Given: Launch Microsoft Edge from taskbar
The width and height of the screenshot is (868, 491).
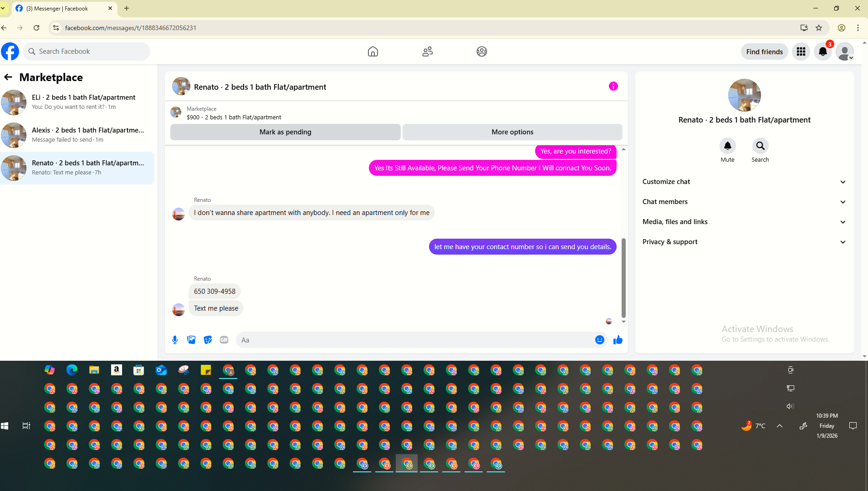Looking at the screenshot, I should 72,370.
